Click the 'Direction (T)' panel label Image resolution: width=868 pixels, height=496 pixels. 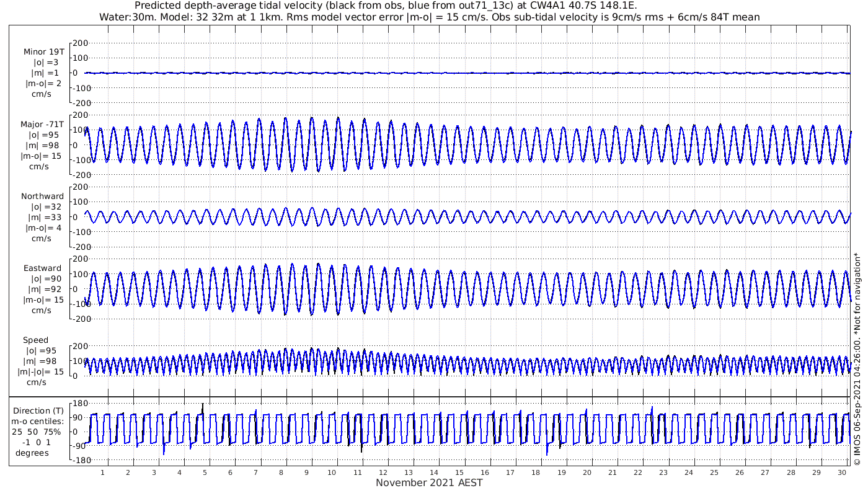pos(38,410)
